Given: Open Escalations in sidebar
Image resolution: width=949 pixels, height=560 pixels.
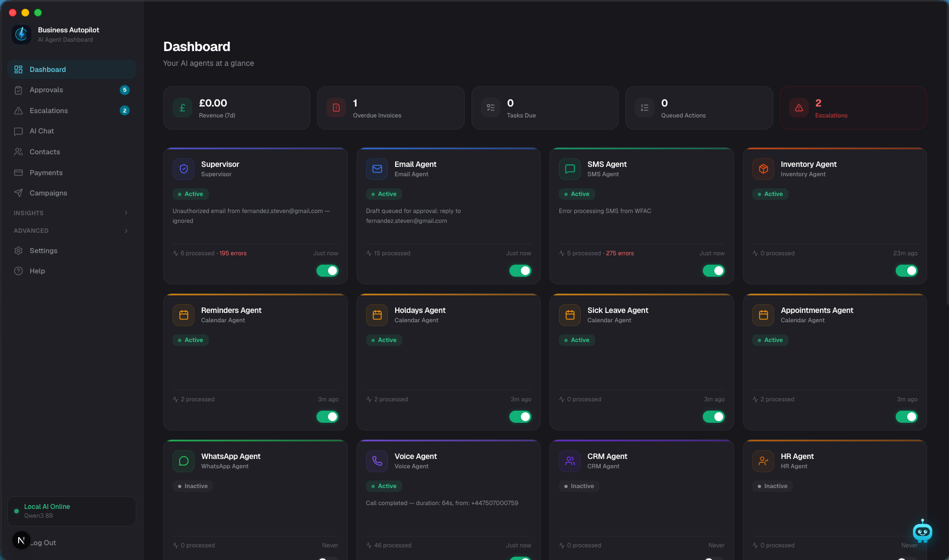Looking at the screenshot, I should 72,111.
